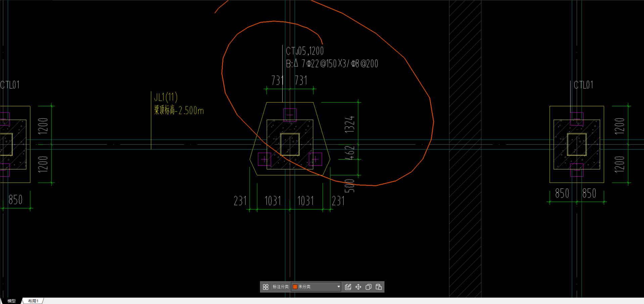Select the CTL01 label beside the hatched wall

coord(584,85)
